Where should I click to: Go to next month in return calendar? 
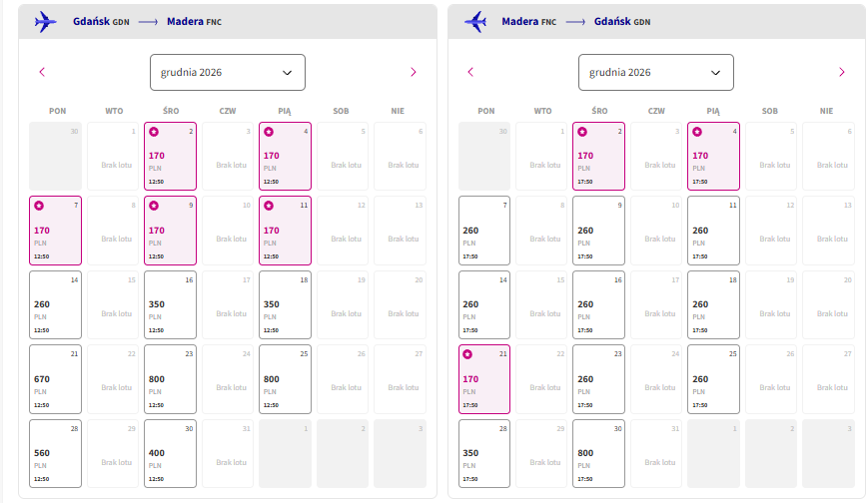(842, 72)
